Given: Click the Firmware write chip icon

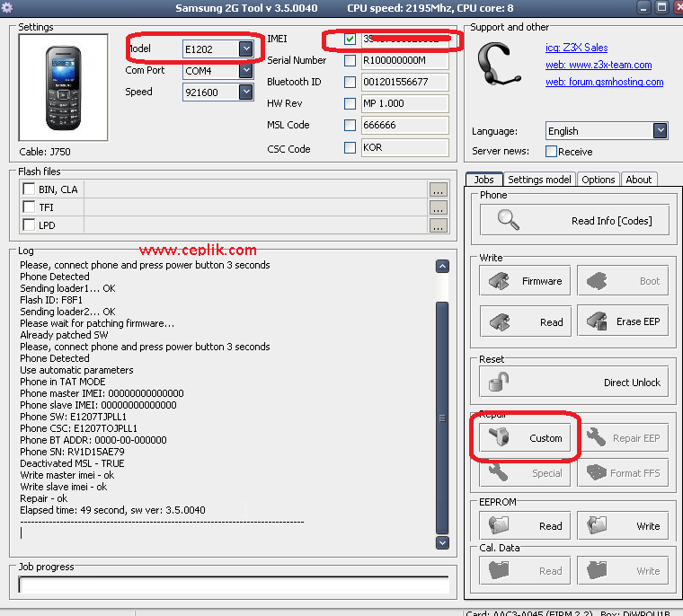Looking at the screenshot, I should click(499, 281).
